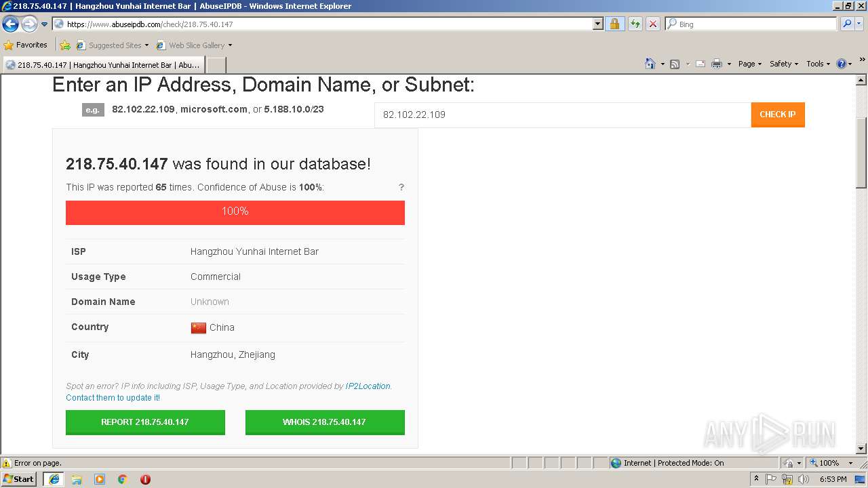Viewport: 868px width, 488px height.
Task: Open the recent pages dropdown arrow
Action: pyautogui.click(x=45, y=24)
